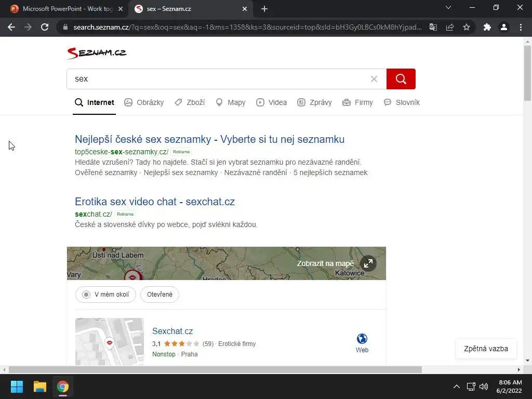Toggle the Otevřené filter chip

point(160,295)
